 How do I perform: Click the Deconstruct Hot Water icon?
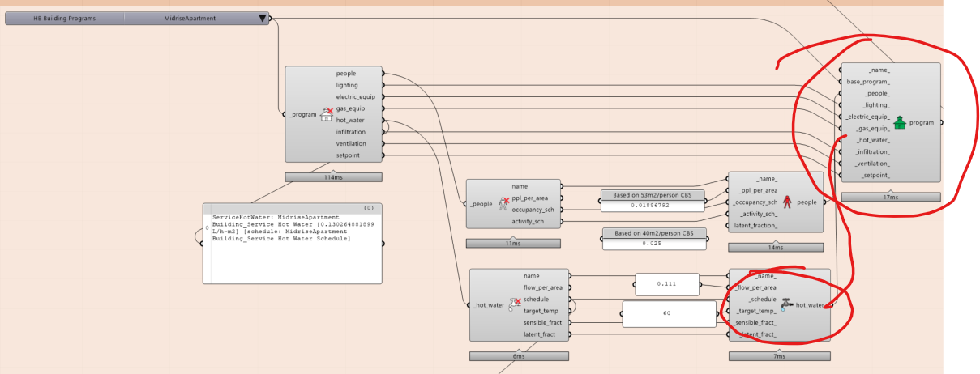(x=516, y=305)
